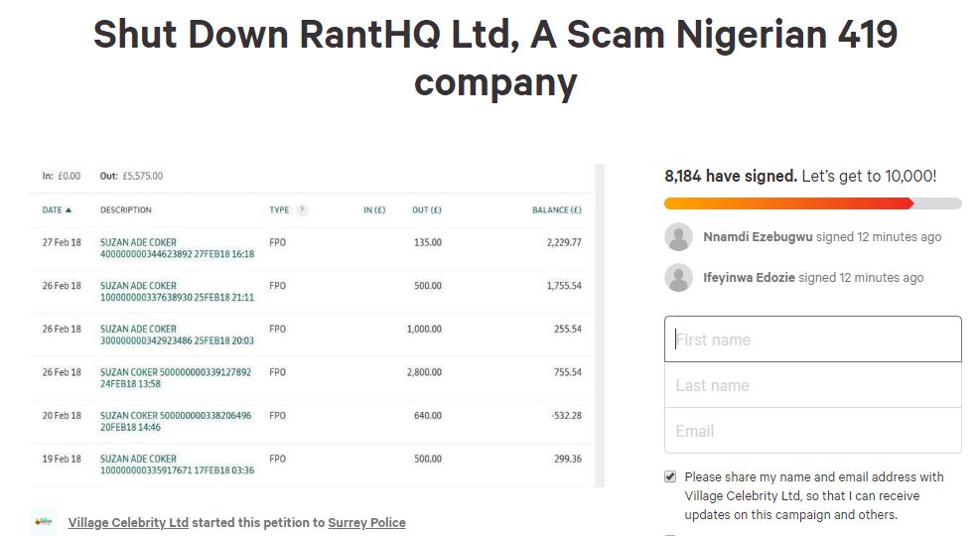Click the signature progress bar
The image size is (980, 536).
[812, 203]
